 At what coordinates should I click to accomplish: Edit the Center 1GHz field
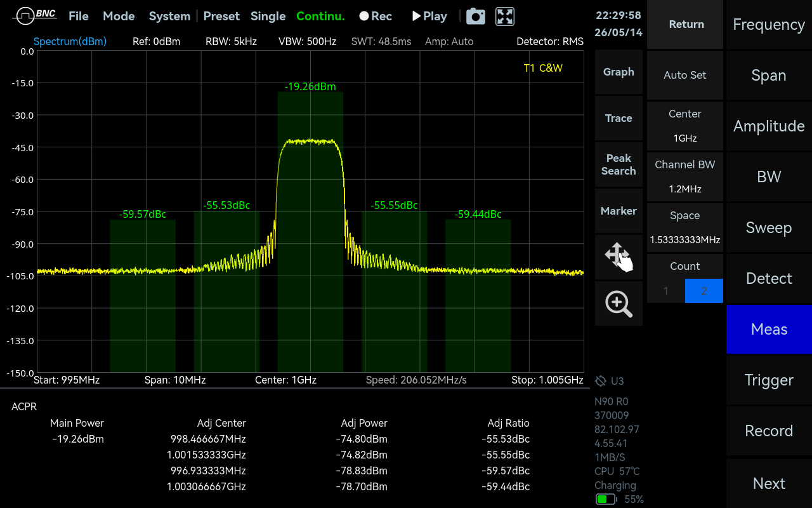pos(685,126)
